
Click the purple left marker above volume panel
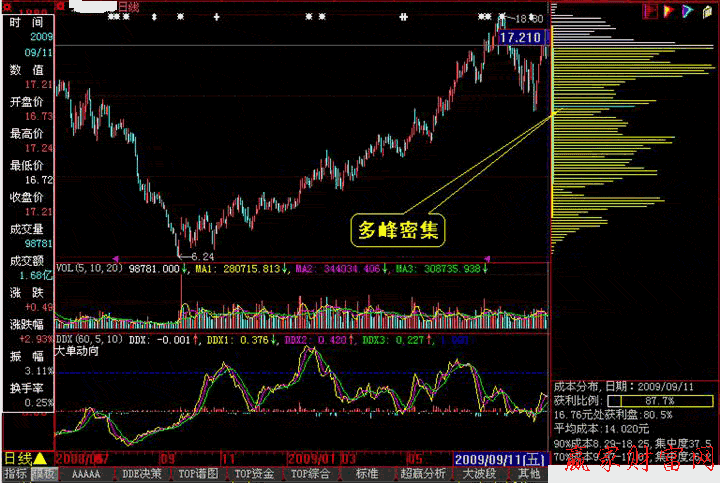pos(115,258)
